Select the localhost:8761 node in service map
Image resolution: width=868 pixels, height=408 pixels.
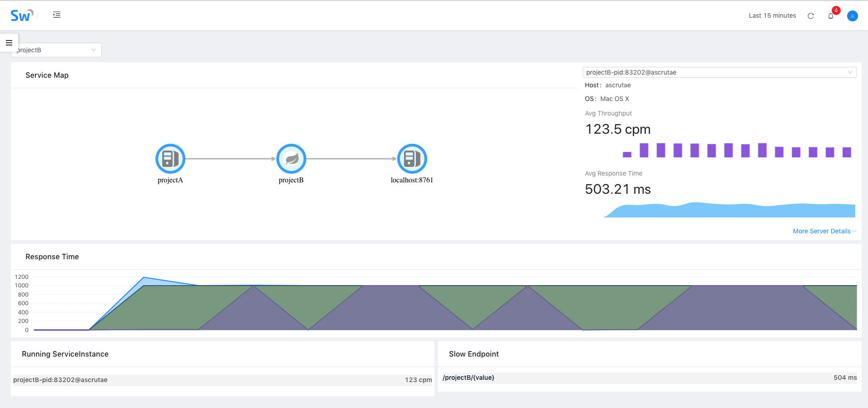(412, 159)
